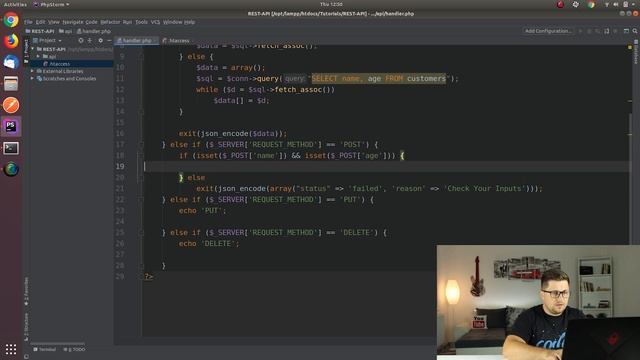Focus PhpStorm via its dock icon
640x360 pixels.
11,127
